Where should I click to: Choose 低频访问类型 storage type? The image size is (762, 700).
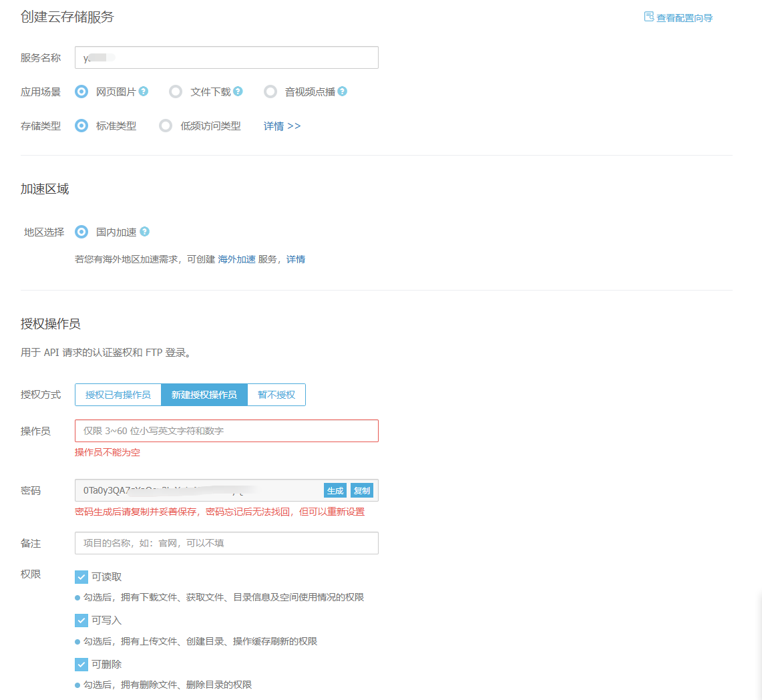click(x=166, y=126)
